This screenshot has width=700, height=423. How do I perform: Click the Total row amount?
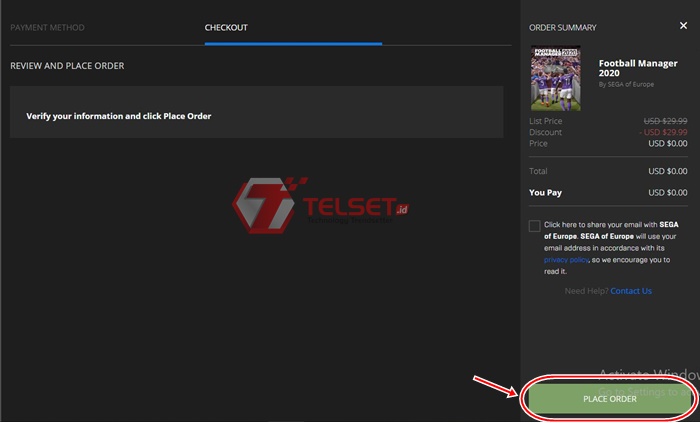click(x=667, y=172)
